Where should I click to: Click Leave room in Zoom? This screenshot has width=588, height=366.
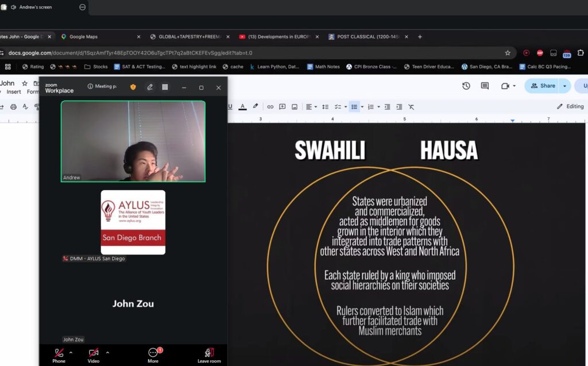pos(209,355)
